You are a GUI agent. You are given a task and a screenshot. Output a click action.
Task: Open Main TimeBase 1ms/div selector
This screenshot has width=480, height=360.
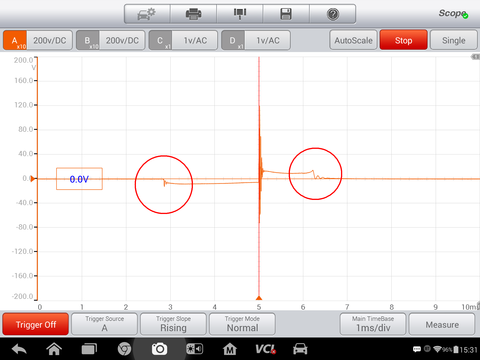pos(373,324)
